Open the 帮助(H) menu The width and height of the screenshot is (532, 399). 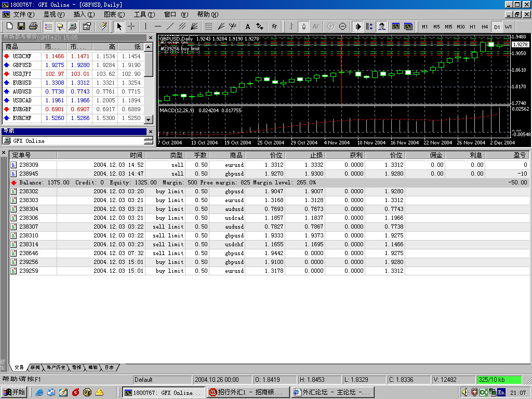pos(208,14)
